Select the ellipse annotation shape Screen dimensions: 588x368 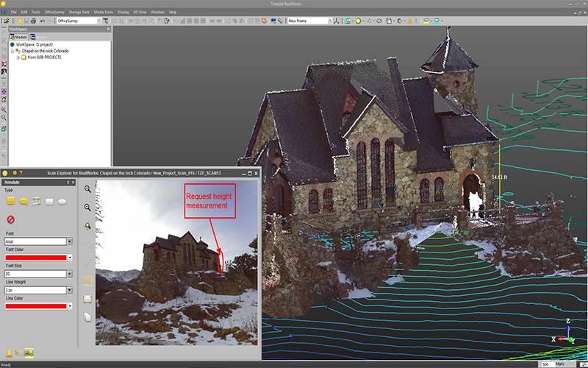tap(62, 202)
